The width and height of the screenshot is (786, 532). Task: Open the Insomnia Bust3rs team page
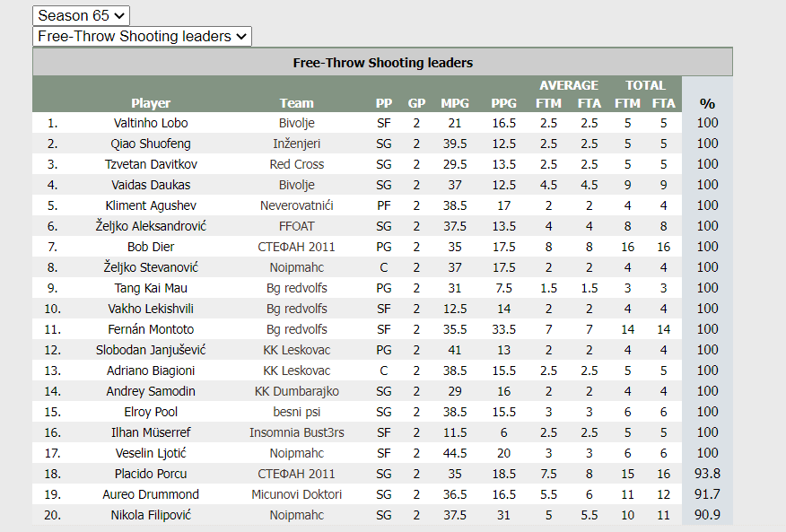[x=297, y=432]
